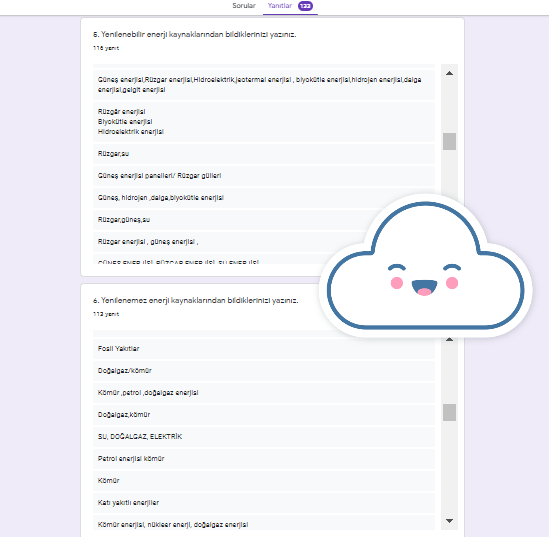549x537 pixels.
Task: Select the answer line 'Rüzgâr enerjisi'
Action: [121, 112]
